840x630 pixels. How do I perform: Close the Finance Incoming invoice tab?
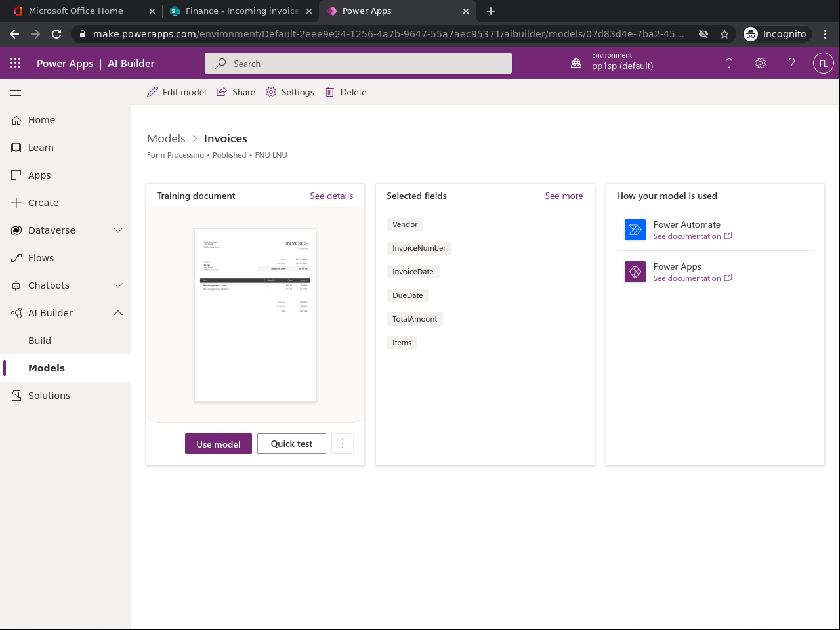pyautogui.click(x=308, y=11)
